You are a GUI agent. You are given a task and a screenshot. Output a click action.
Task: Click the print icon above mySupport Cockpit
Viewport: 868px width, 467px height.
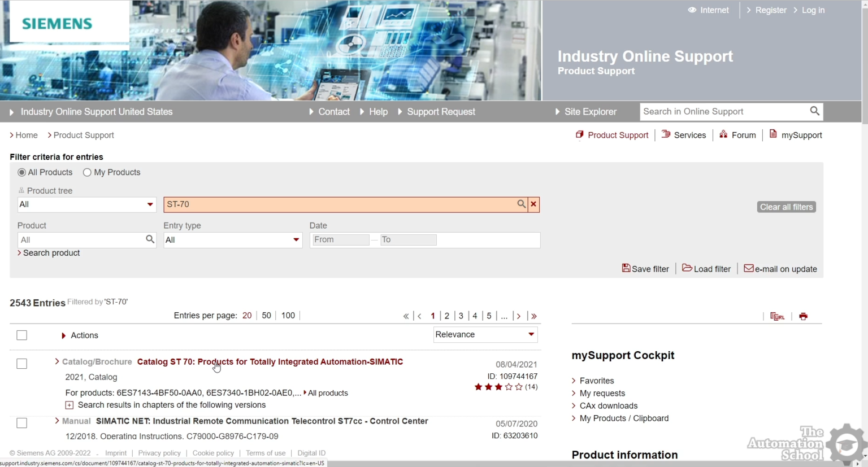tap(803, 316)
